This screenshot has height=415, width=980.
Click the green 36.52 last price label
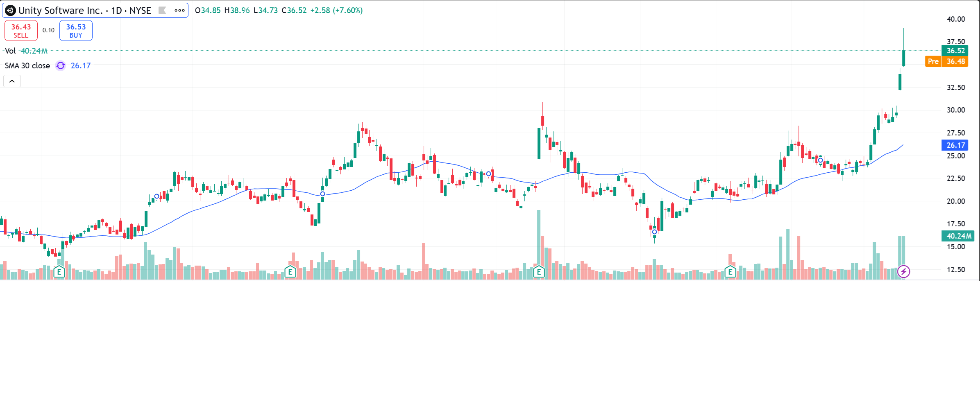[955, 51]
